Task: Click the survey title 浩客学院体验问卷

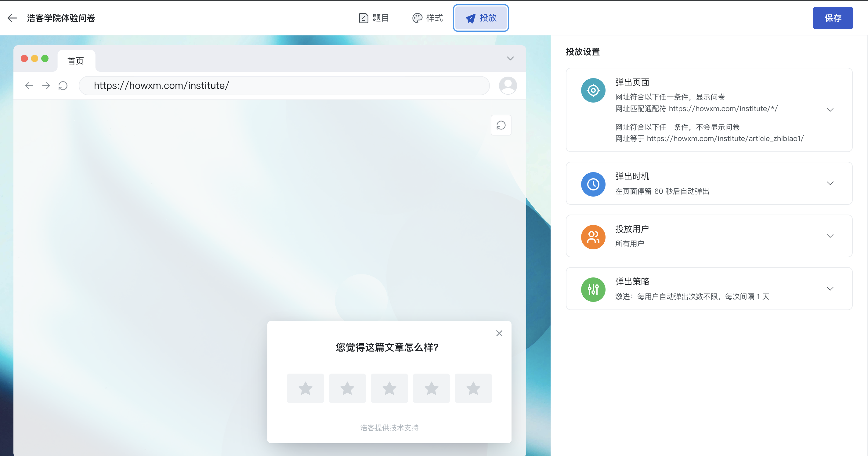Action: [x=61, y=18]
